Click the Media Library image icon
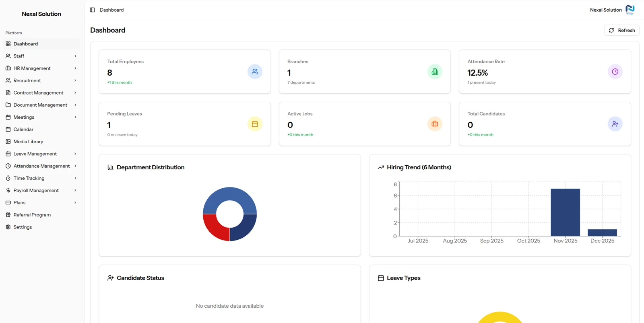 click(x=8, y=142)
